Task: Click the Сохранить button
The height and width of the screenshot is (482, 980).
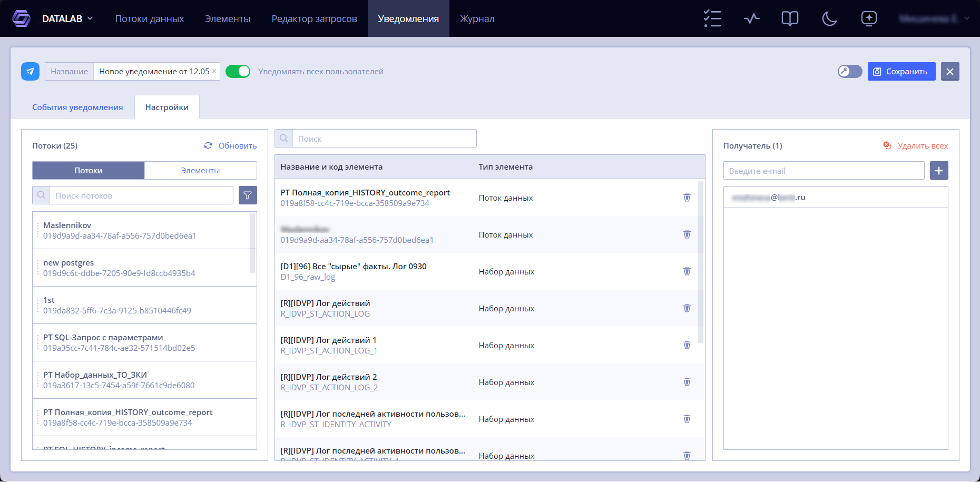Action: 901,71
